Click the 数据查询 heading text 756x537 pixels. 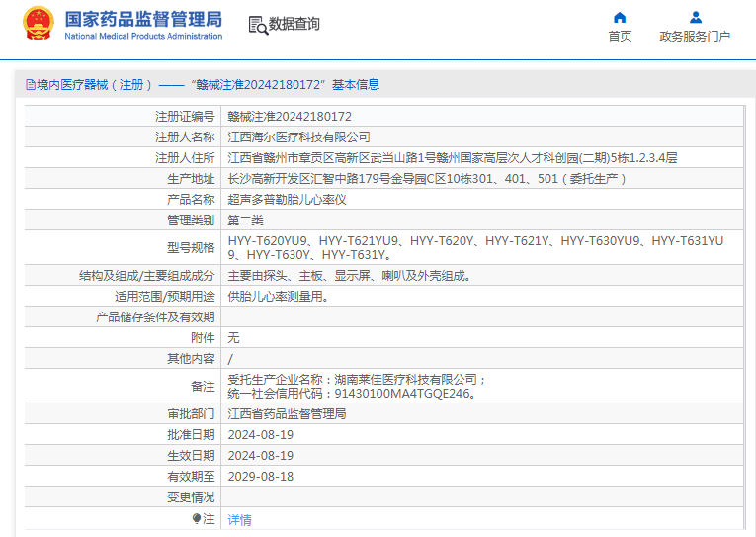tap(294, 24)
